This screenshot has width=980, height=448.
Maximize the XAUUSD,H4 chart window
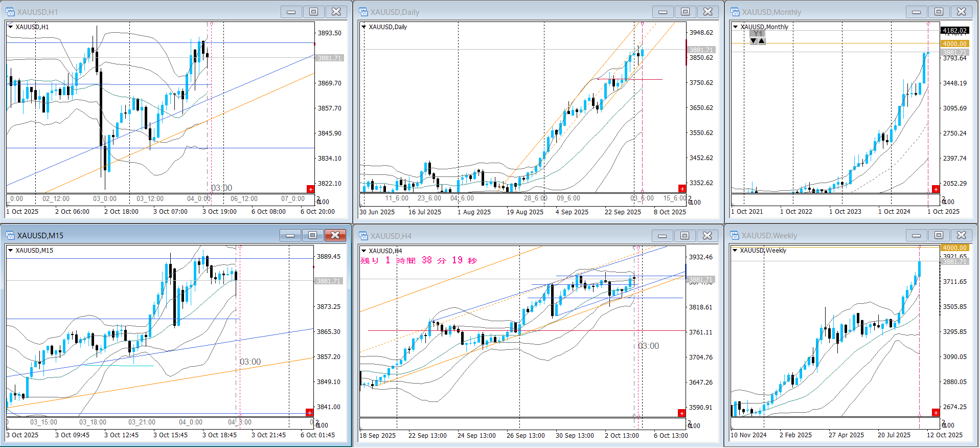pos(685,235)
